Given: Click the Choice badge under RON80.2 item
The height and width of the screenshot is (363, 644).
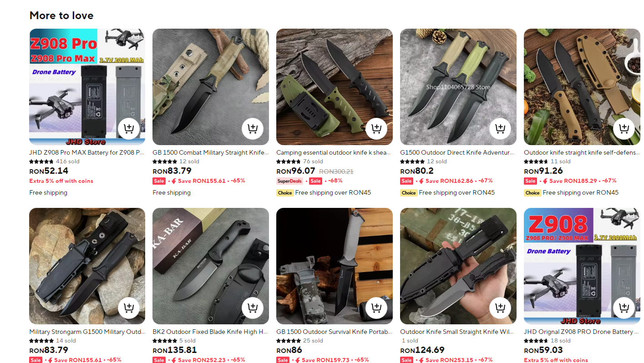Looking at the screenshot, I should point(409,193).
